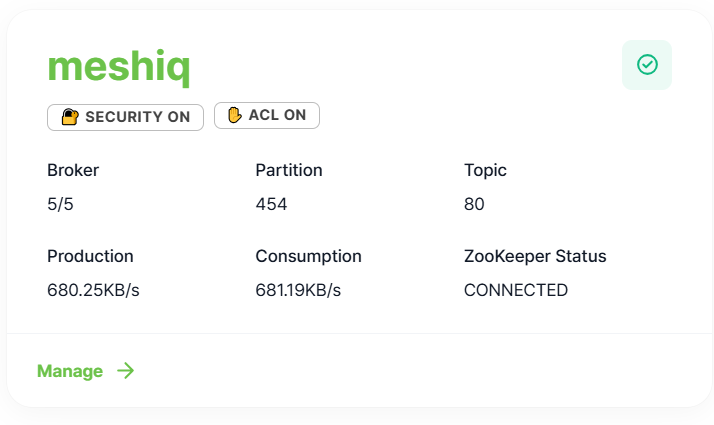Click the Topic label

(x=485, y=171)
